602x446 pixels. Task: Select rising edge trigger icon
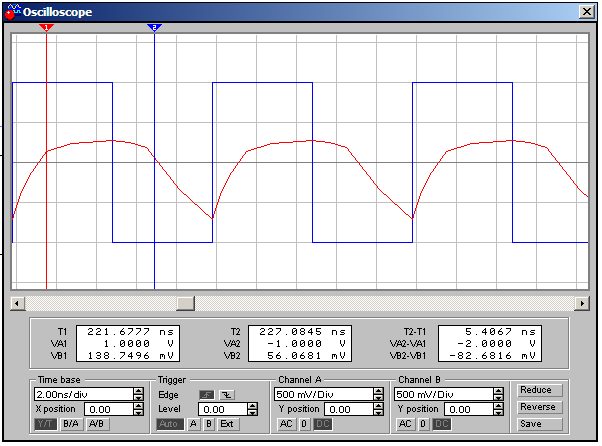207,395
